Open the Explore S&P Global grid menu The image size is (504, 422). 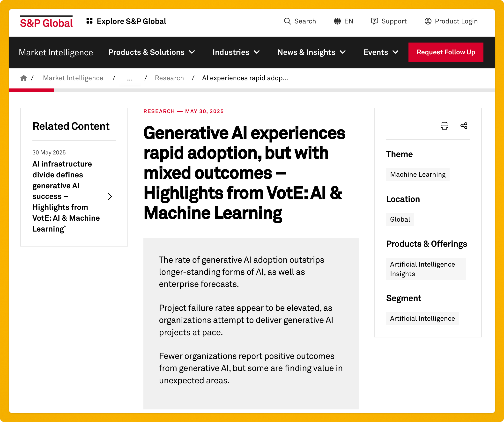89,21
